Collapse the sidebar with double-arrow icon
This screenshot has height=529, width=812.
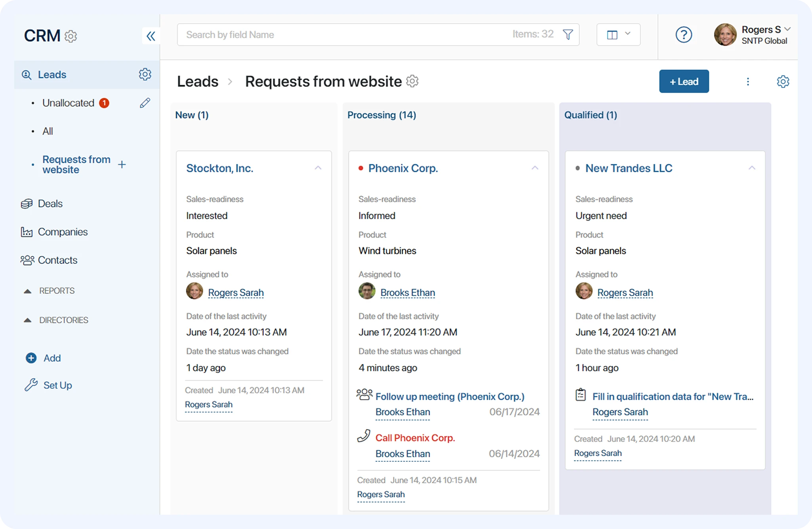point(151,36)
